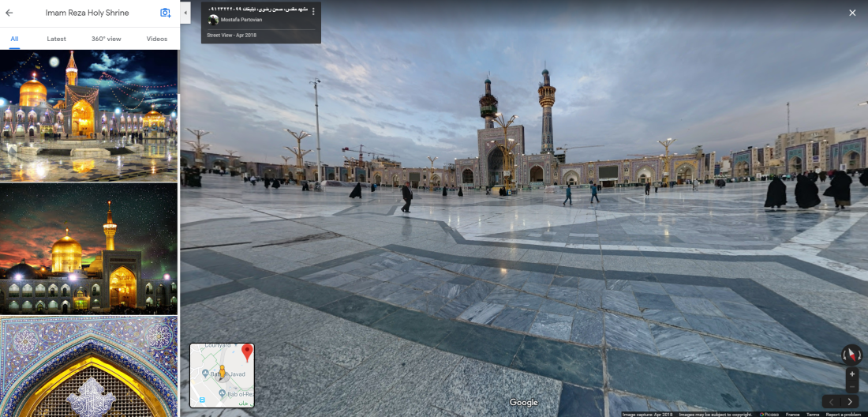
Task: Click the Bab ol-Reza marker on the minimap
Action: tap(222, 394)
